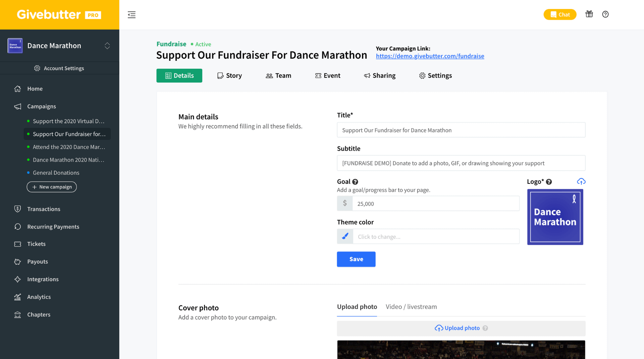
Task: Open the gift icon in header
Action: 589,14
